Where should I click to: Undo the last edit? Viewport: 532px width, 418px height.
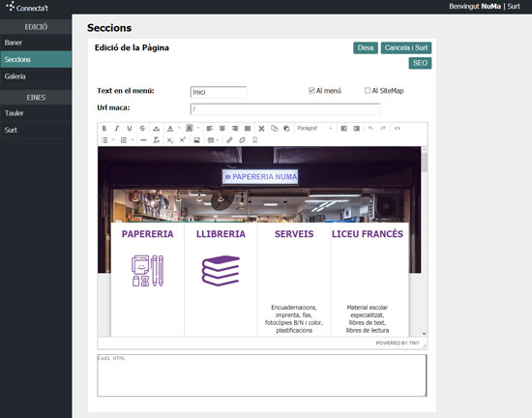pos(370,129)
